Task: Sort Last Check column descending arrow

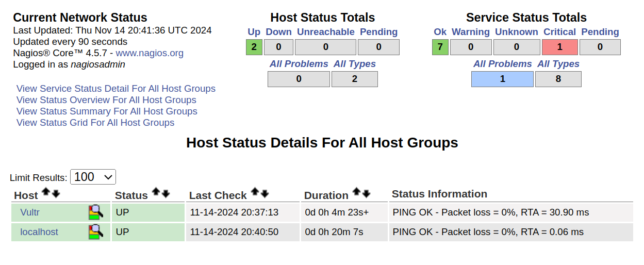Action: [x=265, y=193]
